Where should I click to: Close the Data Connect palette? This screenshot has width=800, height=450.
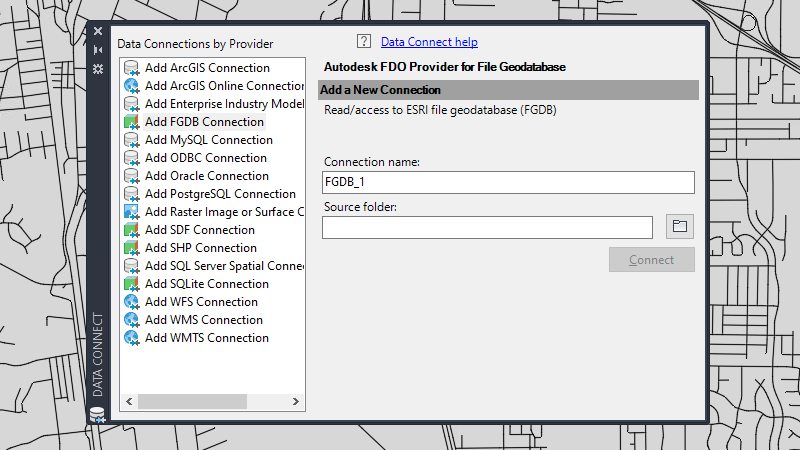(98, 31)
